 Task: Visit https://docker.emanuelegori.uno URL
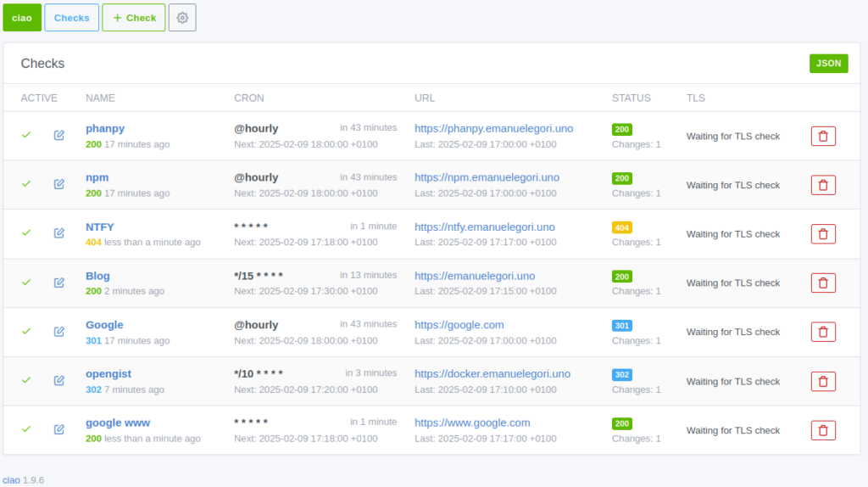point(492,374)
